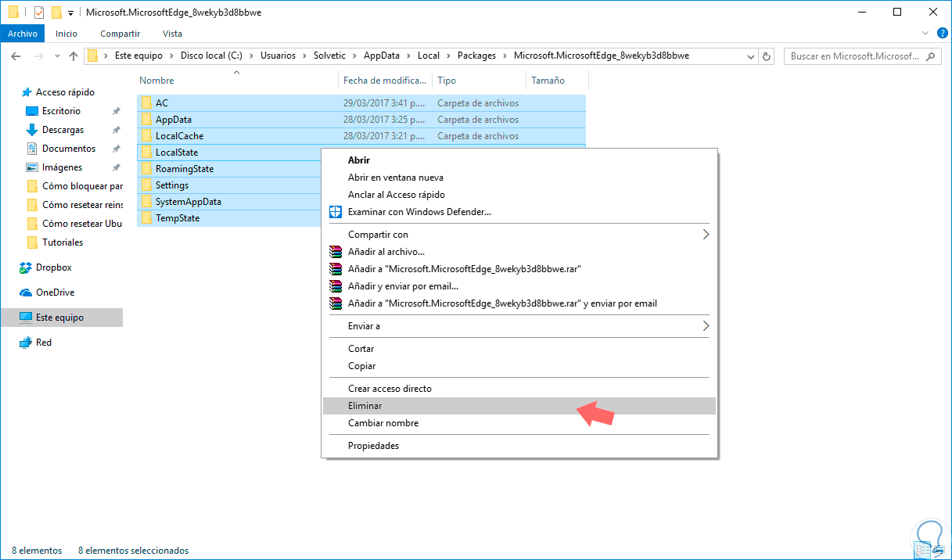Click Examinar con Windows Defender shield option
This screenshot has height=560, width=952.
tap(419, 212)
